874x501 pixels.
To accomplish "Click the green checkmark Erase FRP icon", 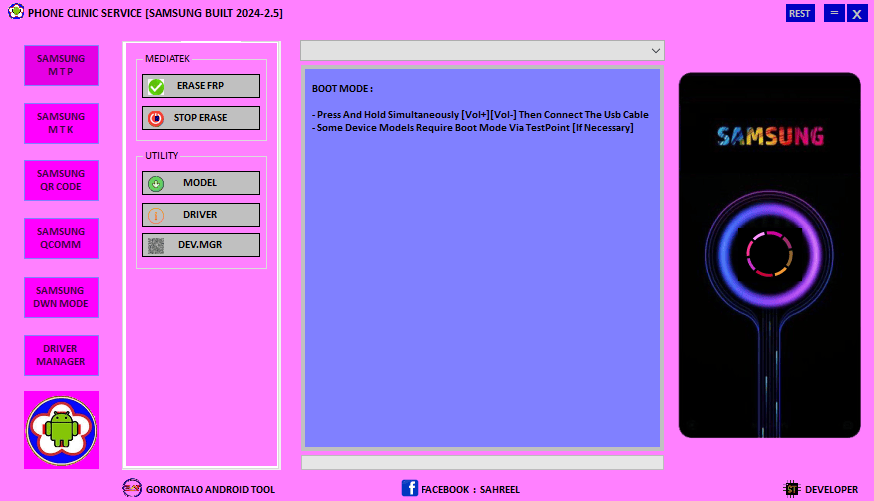I will pyautogui.click(x=156, y=86).
